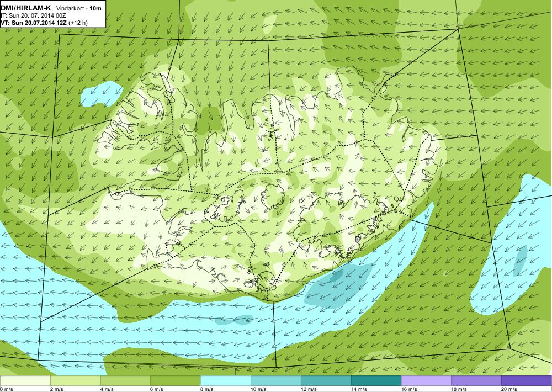Click the '20 m/s' legend label
Viewport: 552px width, 392px height.
coord(509,389)
